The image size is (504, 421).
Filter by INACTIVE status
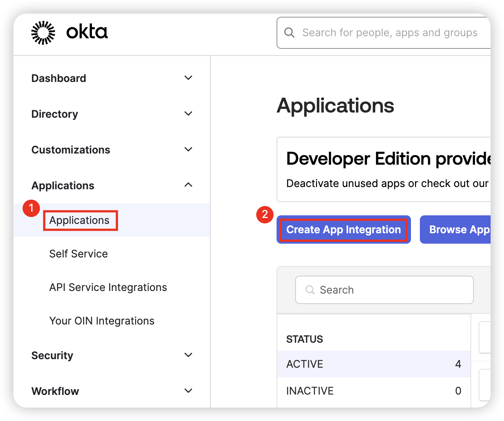click(374, 391)
